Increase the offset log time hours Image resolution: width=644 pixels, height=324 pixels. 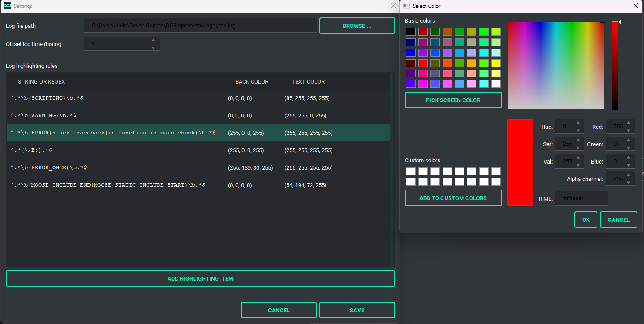153,40
